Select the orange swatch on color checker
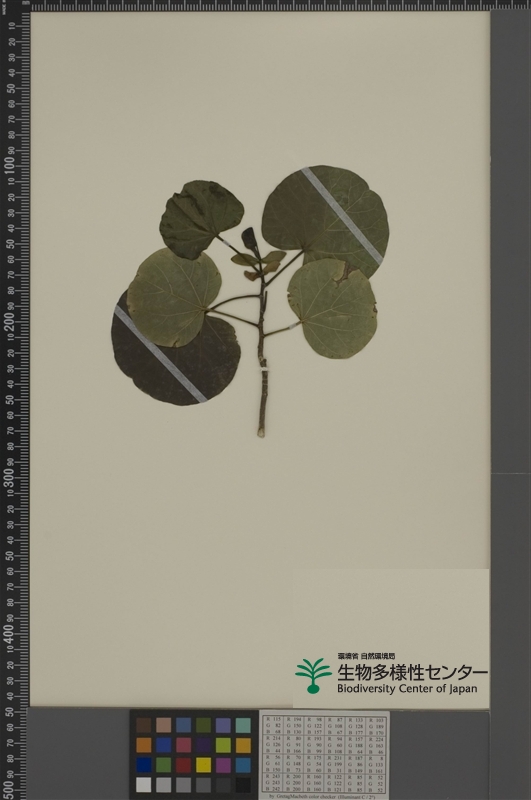Image resolution: width=531 pixels, height=800 pixels. (x=144, y=745)
